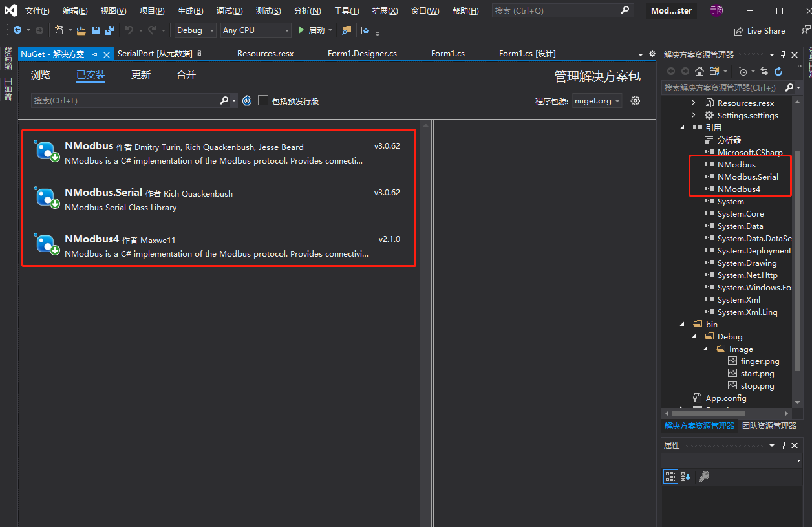The height and width of the screenshot is (527, 812).
Task: Click Sync with Active Document icon
Action: 764,71
